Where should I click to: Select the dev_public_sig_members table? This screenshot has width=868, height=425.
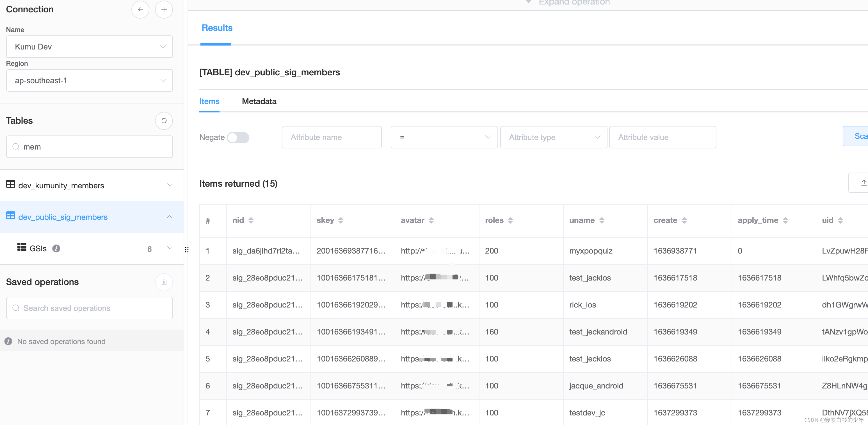(63, 217)
